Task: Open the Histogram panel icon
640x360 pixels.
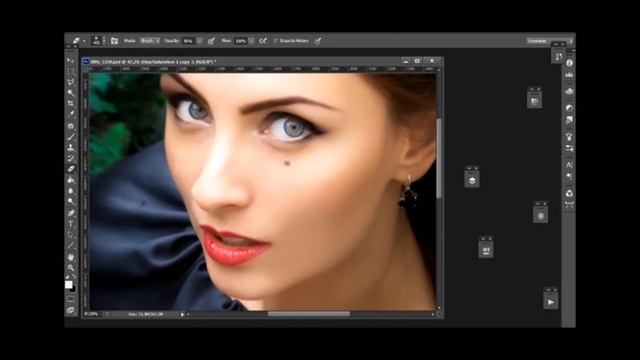Action: (x=569, y=76)
